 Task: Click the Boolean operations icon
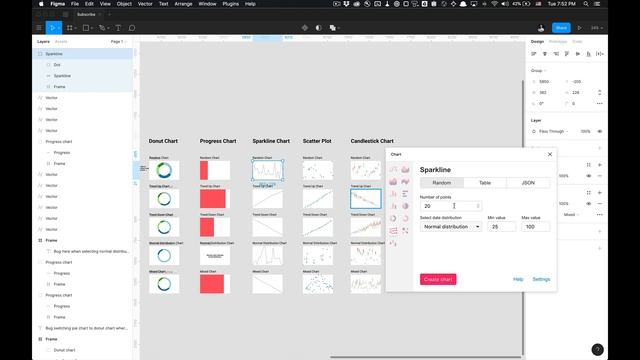tap(333, 28)
